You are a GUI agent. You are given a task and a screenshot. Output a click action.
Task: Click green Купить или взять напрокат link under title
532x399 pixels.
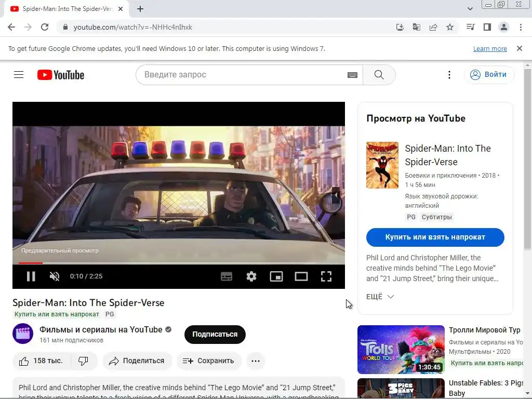(57, 314)
